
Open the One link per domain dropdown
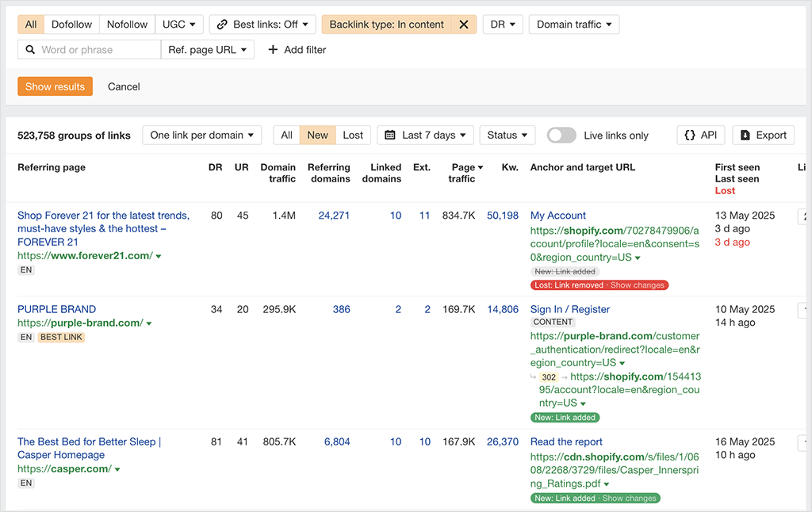(202, 135)
